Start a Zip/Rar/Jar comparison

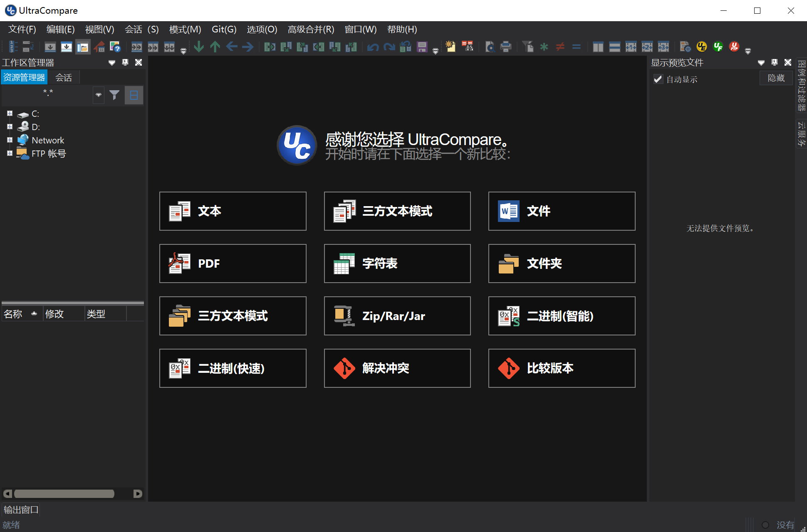click(x=397, y=316)
